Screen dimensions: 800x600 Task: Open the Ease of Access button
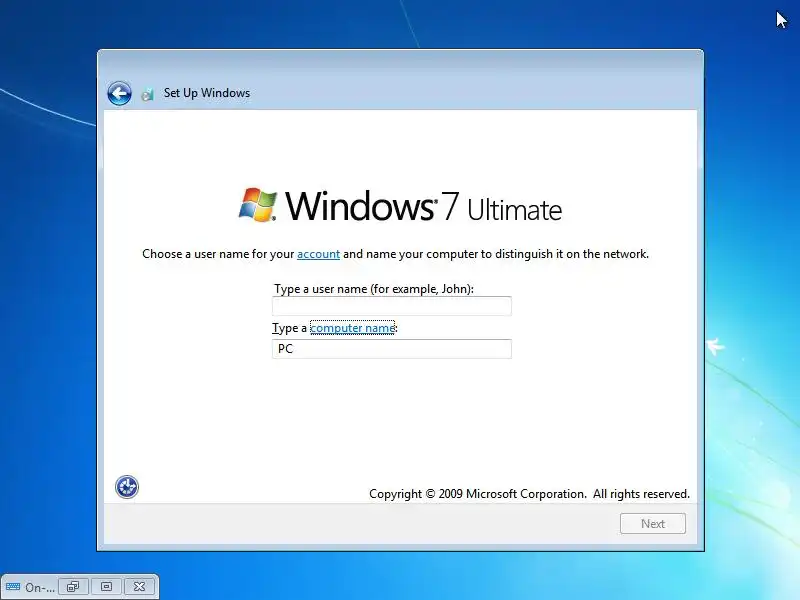click(127, 487)
